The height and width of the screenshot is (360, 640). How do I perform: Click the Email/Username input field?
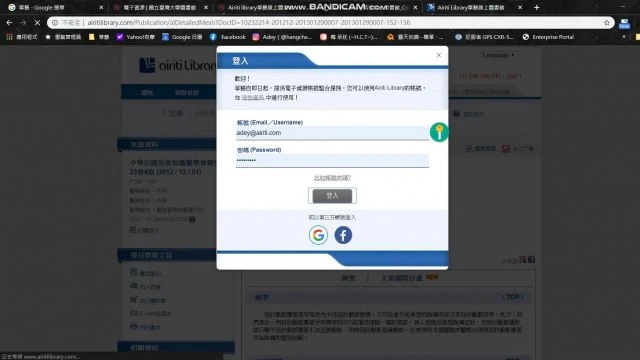(332, 133)
